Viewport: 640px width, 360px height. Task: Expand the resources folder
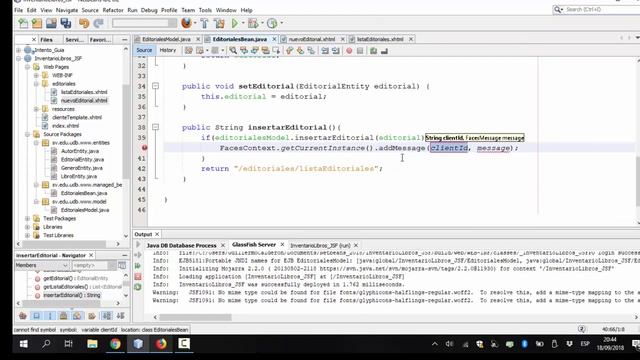tap(36, 109)
